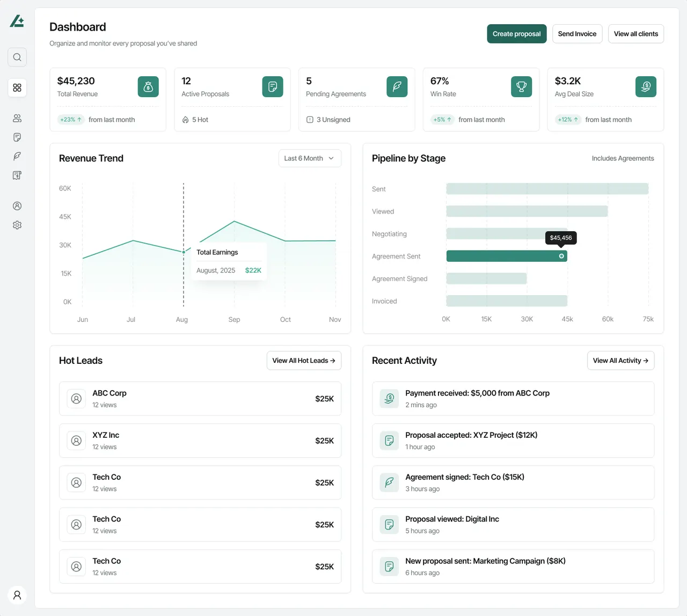The width and height of the screenshot is (687, 616).
Task: Select the Sent stage pipeline bar
Action: [547, 189]
